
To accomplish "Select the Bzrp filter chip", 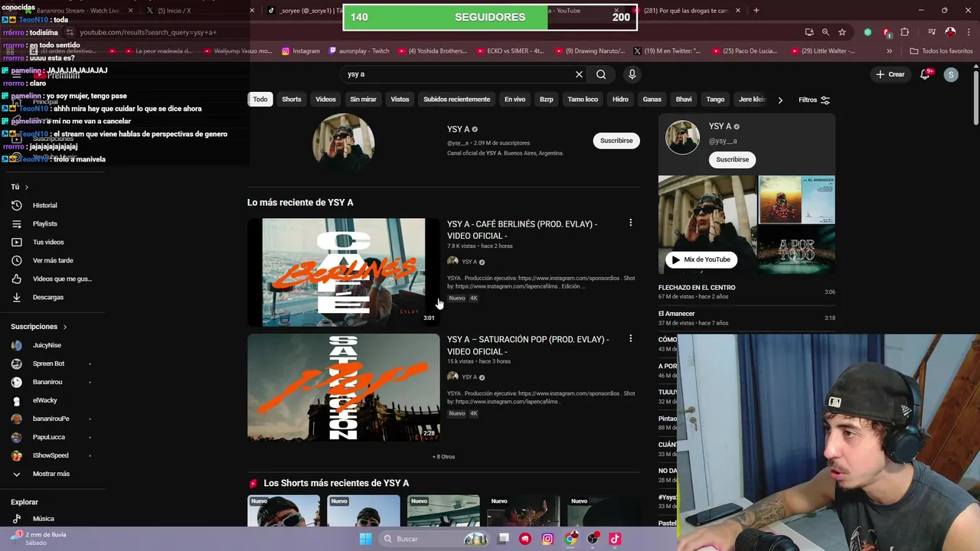I will 546,99.
